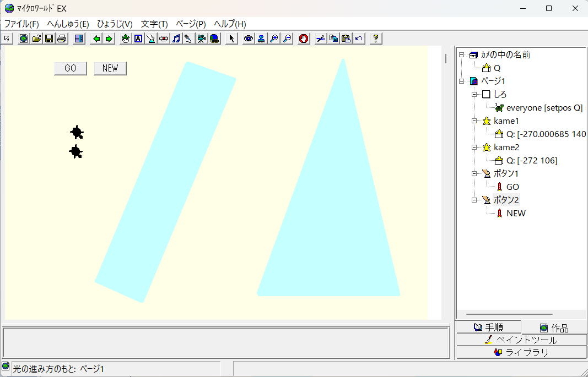Image resolution: width=588 pixels, height=377 pixels.
Task: Click the NEW button on the page
Action: 110,68
